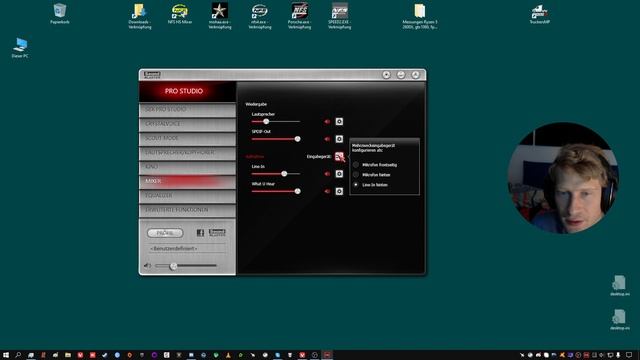Open the Facebook icon in Sound Blaster panel
This screenshot has width=640, height=360.
tap(200, 233)
